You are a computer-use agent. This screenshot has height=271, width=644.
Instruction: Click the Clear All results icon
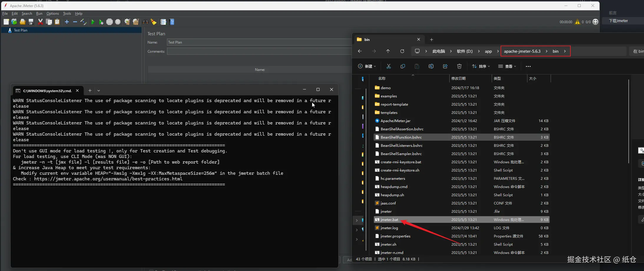(x=135, y=22)
